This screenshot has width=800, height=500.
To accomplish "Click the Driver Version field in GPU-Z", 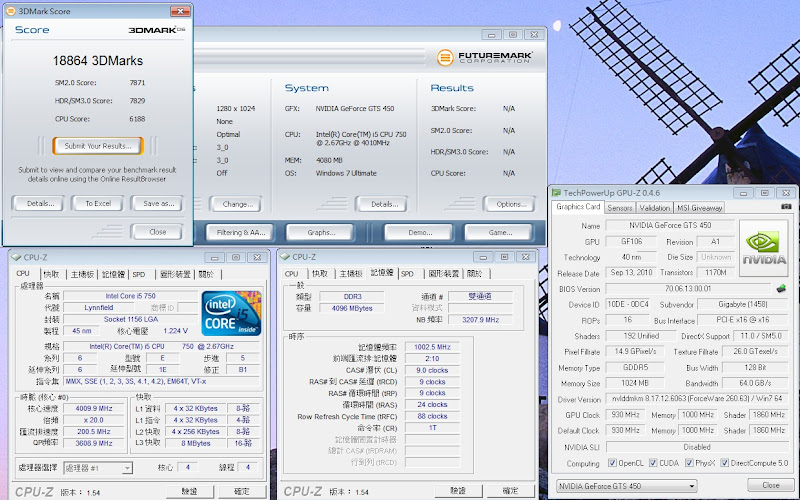I will (697, 398).
